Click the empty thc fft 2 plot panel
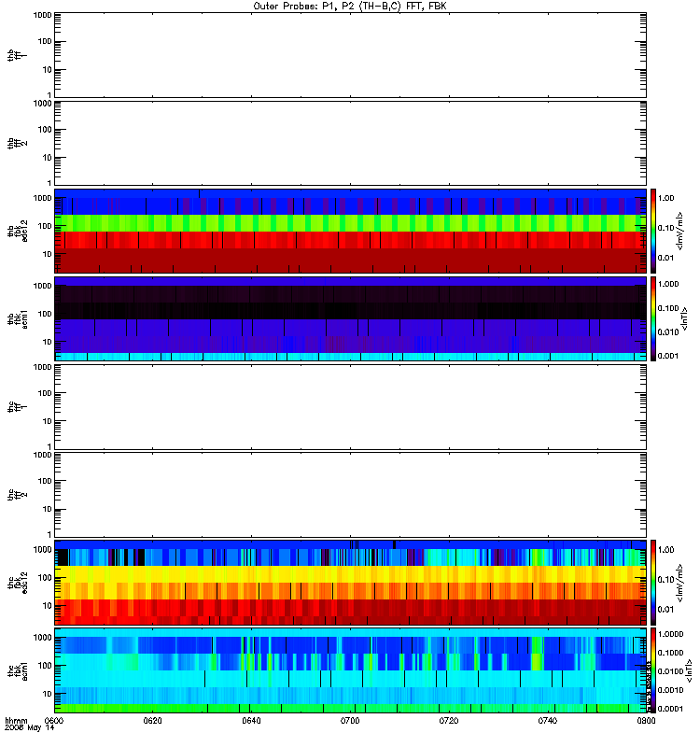The width and height of the screenshot is (700, 747). point(350,495)
